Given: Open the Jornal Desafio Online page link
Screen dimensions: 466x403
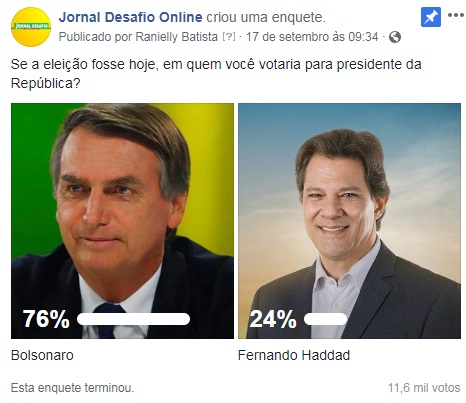Looking at the screenshot, I should pos(130,17).
